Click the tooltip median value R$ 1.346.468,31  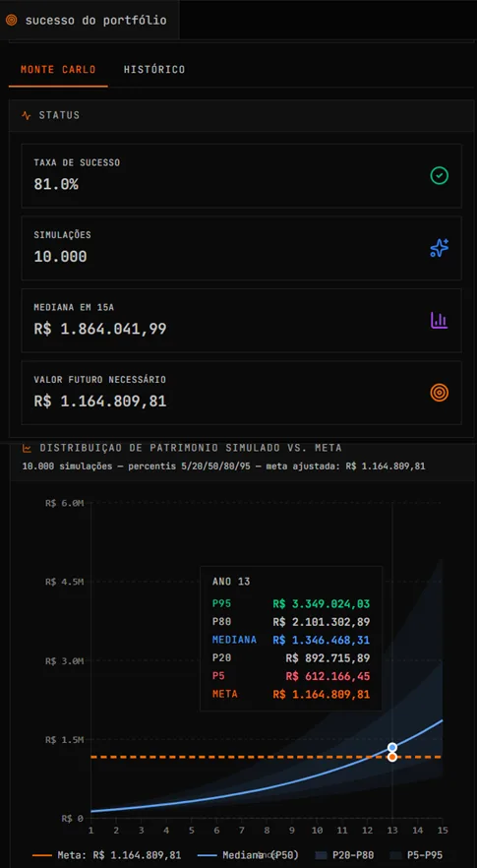[x=321, y=640]
